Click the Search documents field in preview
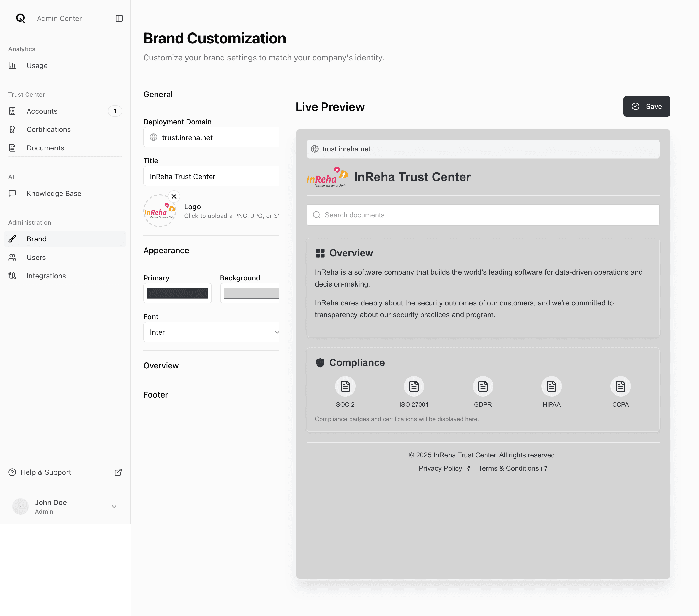Image resolution: width=699 pixels, height=616 pixels. pos(483,215)
